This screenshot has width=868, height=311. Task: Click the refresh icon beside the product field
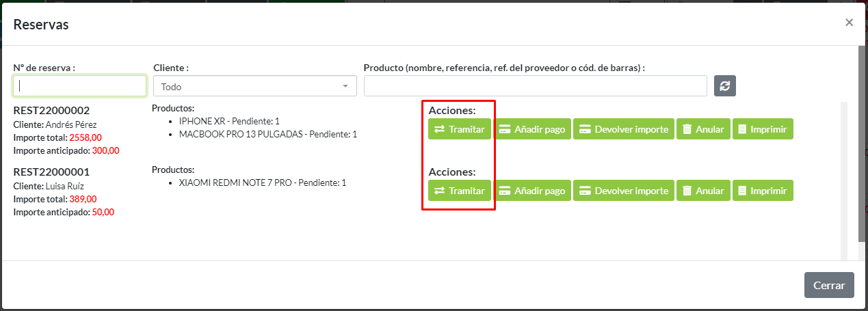point(725,86)
